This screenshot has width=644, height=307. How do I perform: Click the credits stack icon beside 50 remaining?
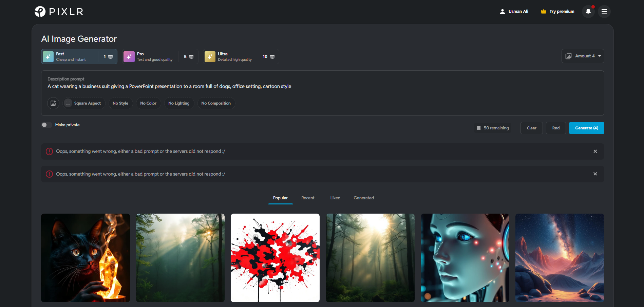coord(478,128)
